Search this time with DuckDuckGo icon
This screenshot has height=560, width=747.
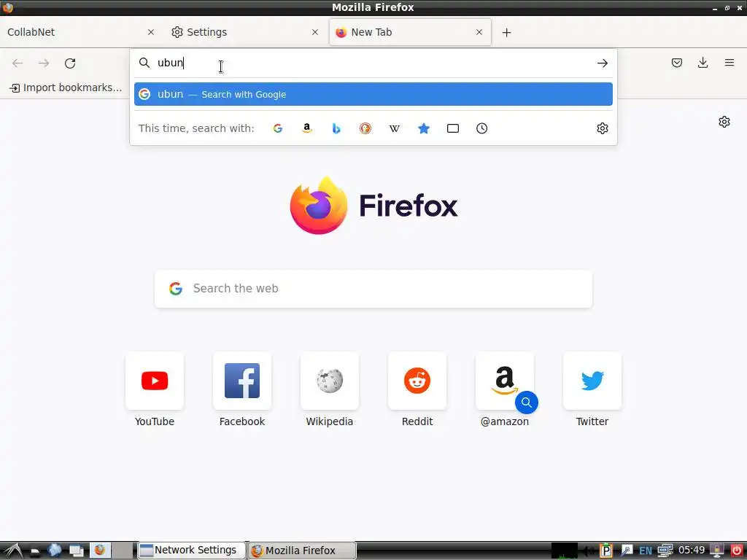click(x=365, y=128)
